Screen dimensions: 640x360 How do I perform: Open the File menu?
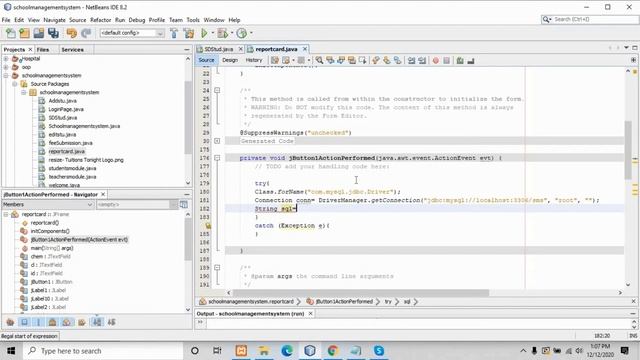[6, 20]
